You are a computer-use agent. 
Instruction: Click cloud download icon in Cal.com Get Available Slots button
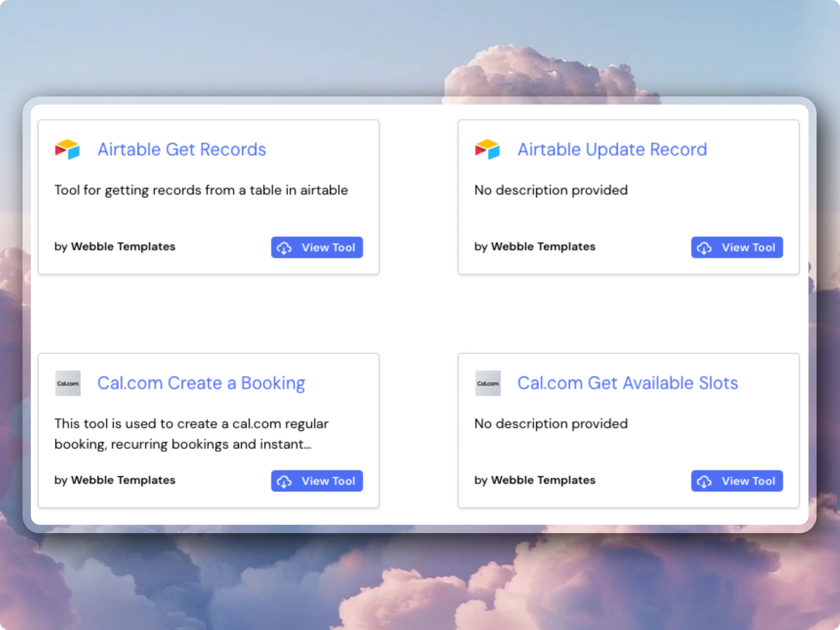coord(704,481)
